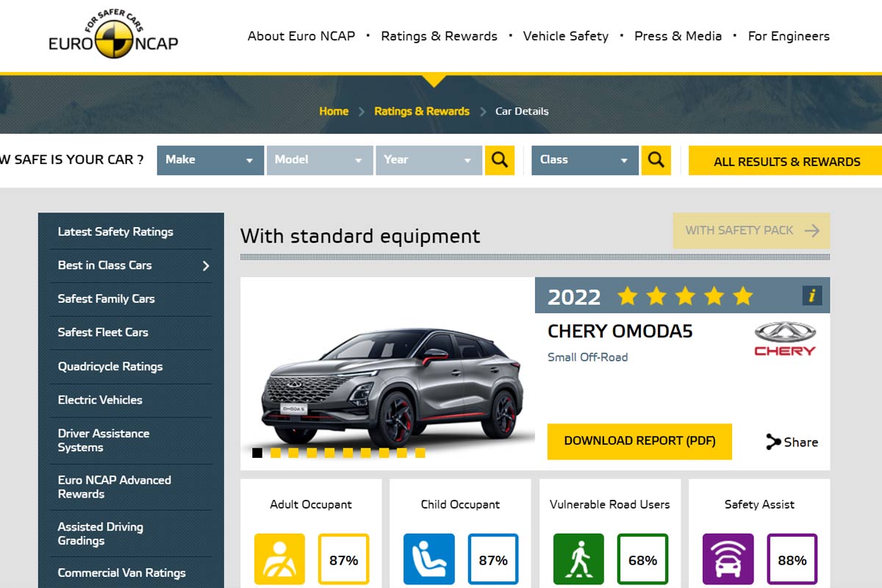The height and width of the screenshot is (588, 882).
Task: Click the Vulnerable Road Users pedestrian icon
Action: (578, 559)
